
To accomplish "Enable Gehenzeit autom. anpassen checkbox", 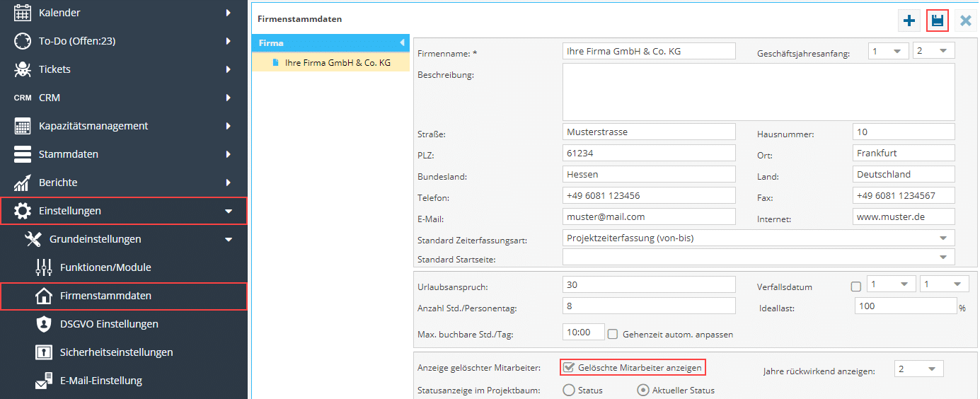I will pos(613,334).
